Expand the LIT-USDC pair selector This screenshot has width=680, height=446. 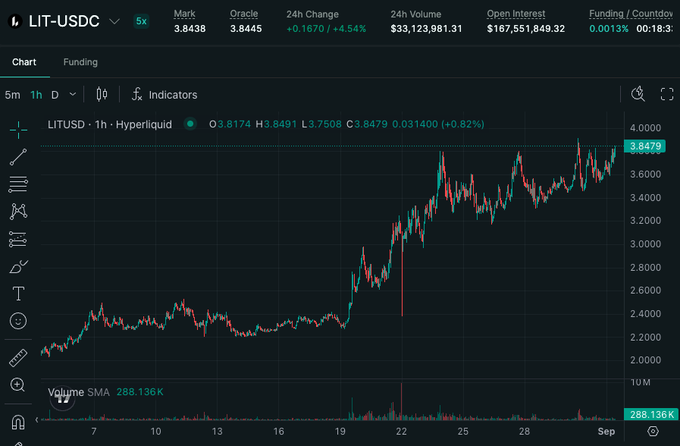pyautogui.click(x=114, y=21)
